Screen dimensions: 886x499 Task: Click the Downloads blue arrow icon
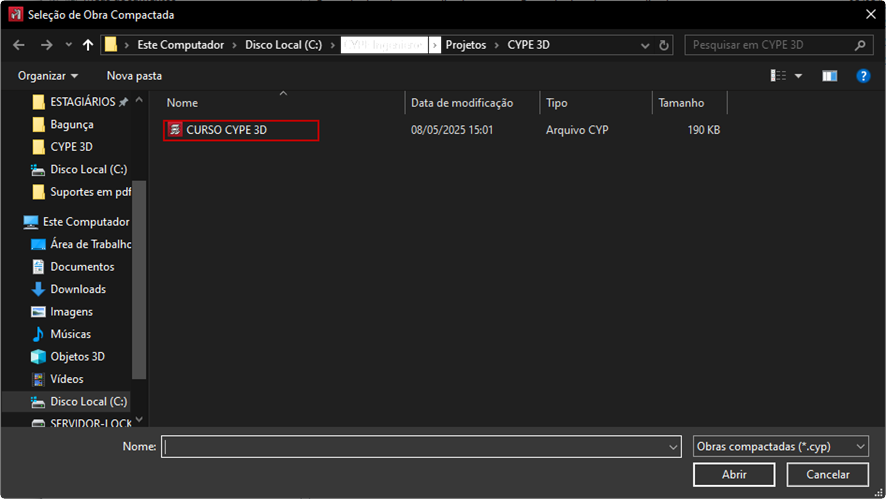click(x=38, y=289)
